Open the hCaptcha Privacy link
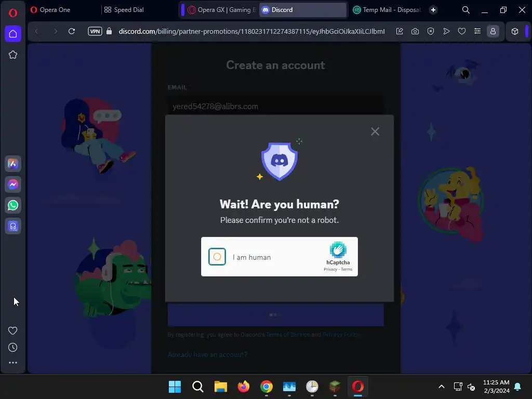Image resolution: width=532 pixels, height=399 pixels. (330, 270)
